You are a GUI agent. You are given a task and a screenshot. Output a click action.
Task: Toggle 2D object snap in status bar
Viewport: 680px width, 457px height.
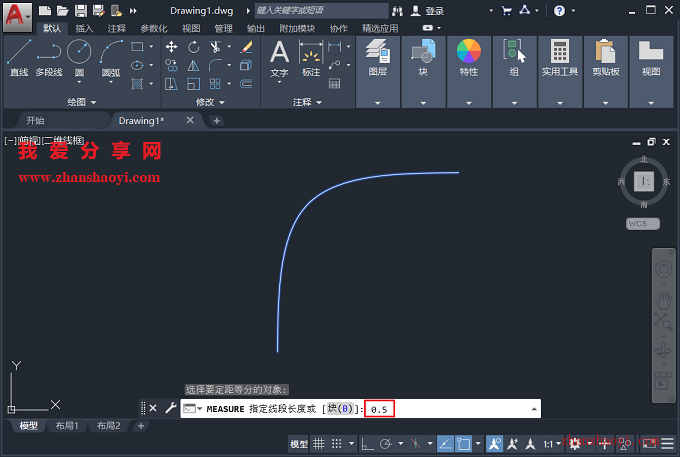click(463, 444)
